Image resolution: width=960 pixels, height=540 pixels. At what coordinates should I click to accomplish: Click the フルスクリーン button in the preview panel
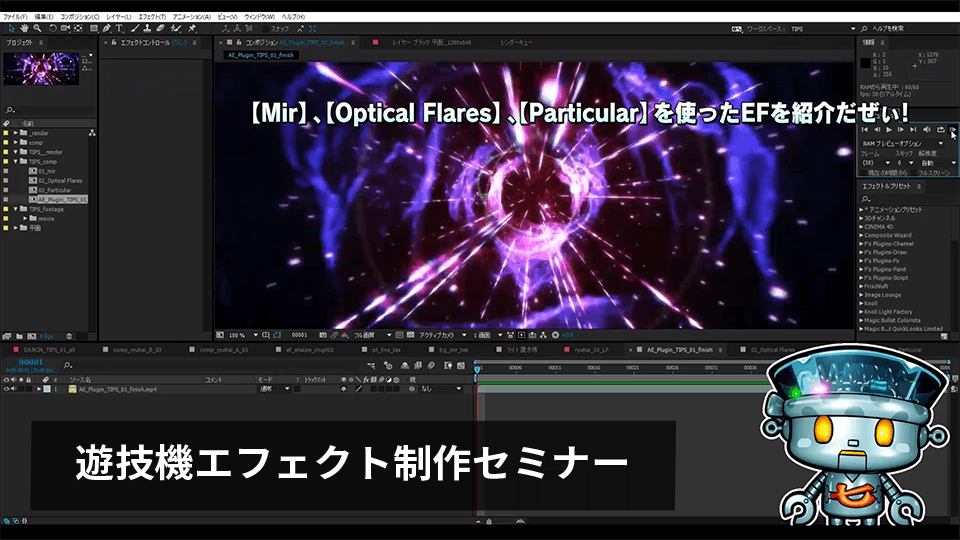pyautogui.click(x=932, y=173)
